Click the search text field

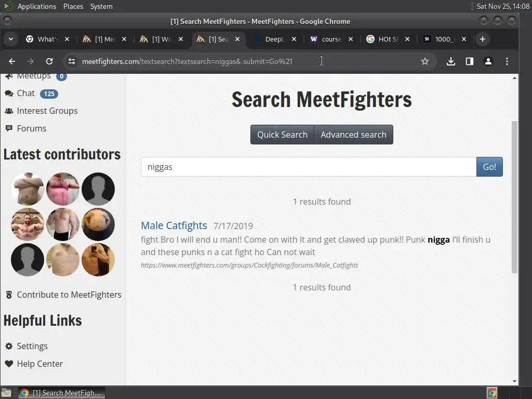(309, 167)
